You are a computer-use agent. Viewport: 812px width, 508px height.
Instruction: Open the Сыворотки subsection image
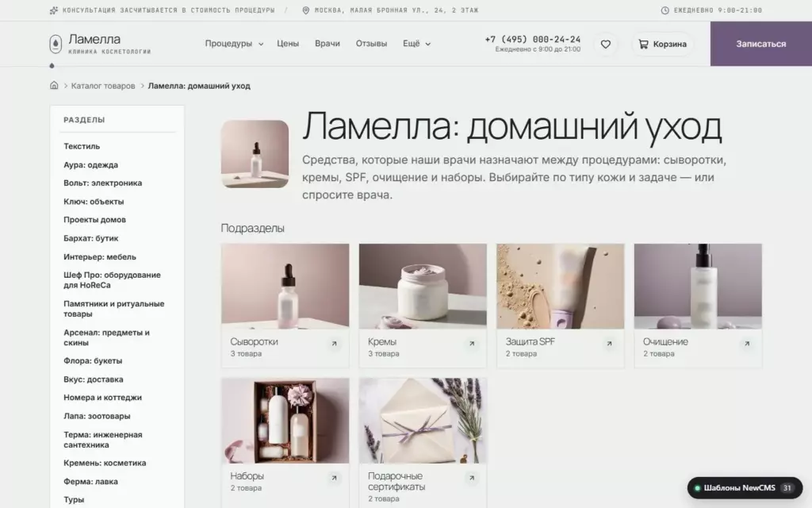click(285, 286)
